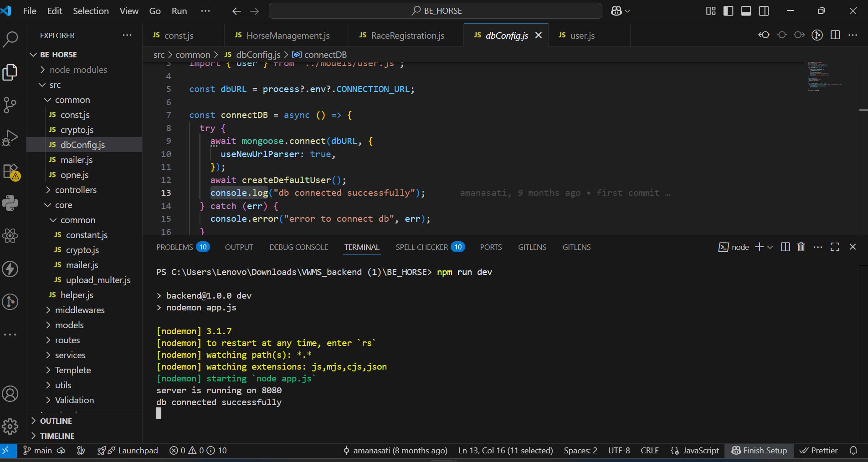Click the Prettier status bar button
Viewport: 868px width, 462px height.
pyautogui.click(x=819, y=450)
